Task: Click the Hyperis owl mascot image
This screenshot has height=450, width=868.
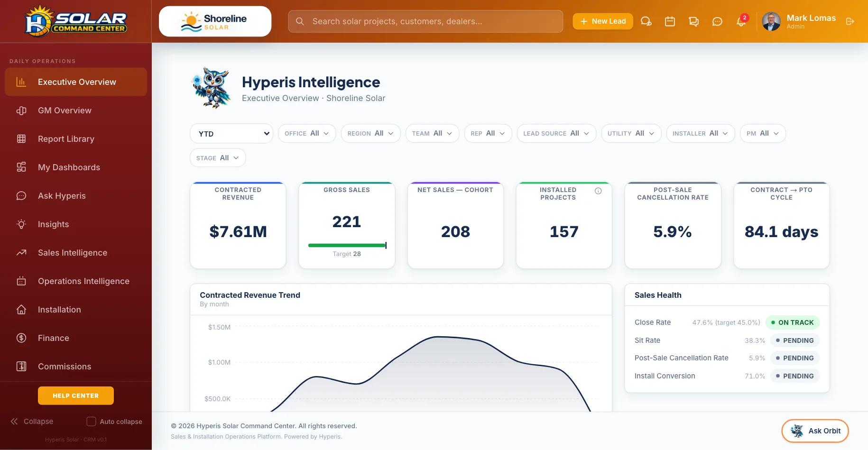Action: tap(212, 88)
